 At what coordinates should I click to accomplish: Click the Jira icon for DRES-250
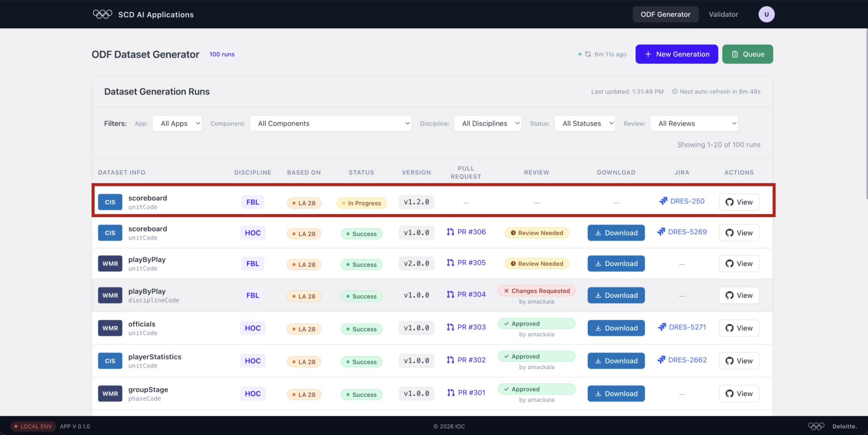tap(663, 201)
